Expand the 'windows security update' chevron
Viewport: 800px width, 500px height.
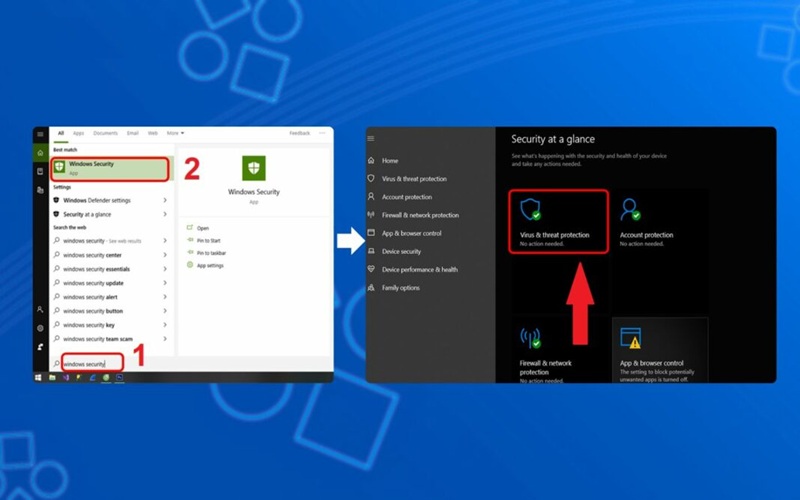[x=165, y=283]
